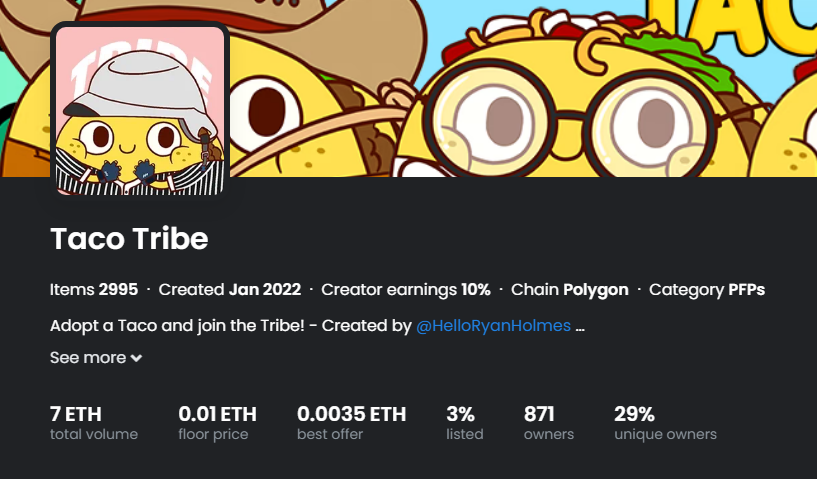Image resolution: width=817 pixels, height=479 pixels.
Task: Select the Chain Polygon label
Action: pos(570,289)
